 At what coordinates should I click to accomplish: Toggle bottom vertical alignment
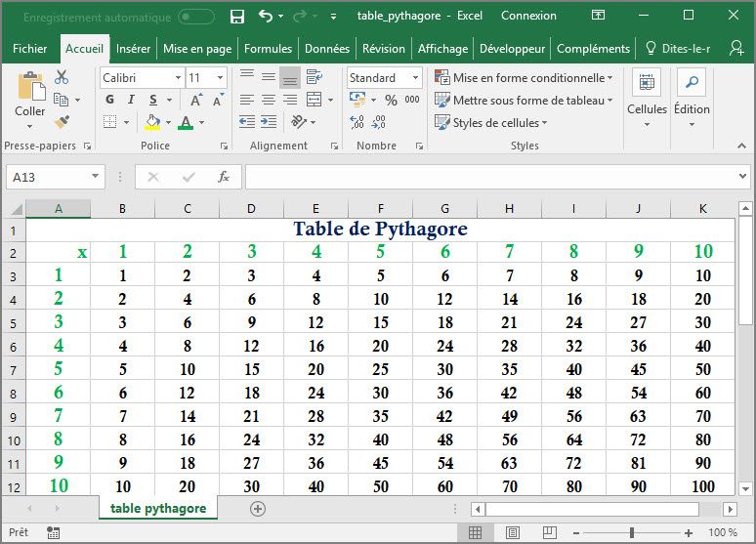point(290,77)
